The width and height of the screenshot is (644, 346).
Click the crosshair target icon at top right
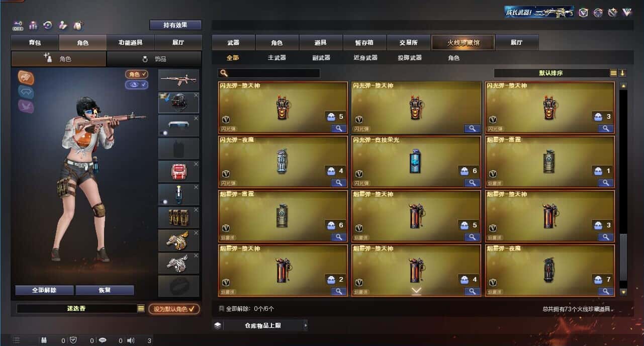[598, 13]
